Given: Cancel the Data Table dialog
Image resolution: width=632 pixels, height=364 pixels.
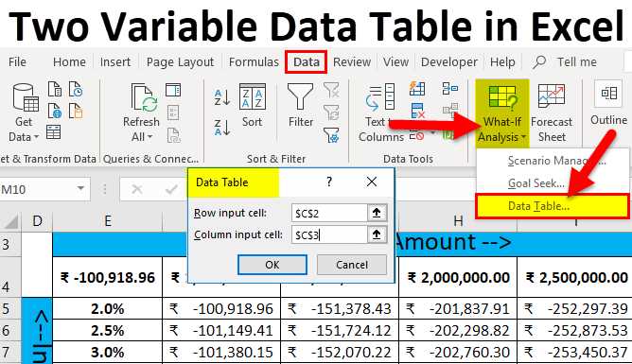Looking at the screenshot, I should tap(351, 265).
